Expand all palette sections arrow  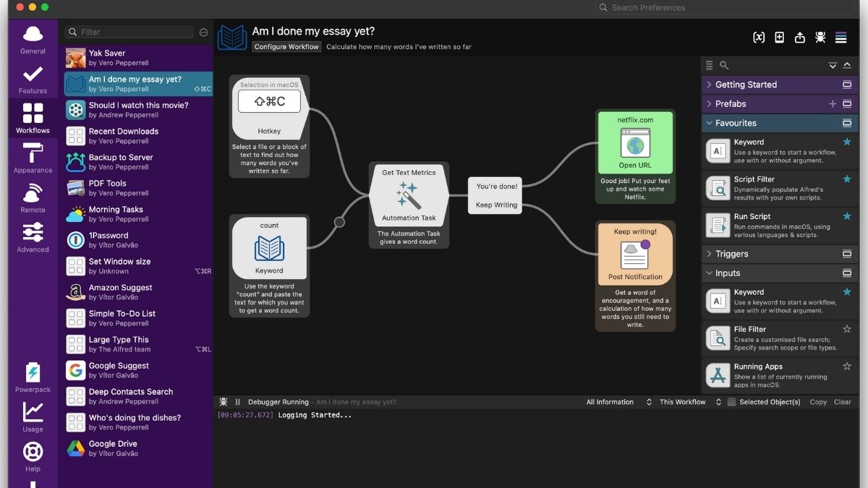click(x=833, y=66)
